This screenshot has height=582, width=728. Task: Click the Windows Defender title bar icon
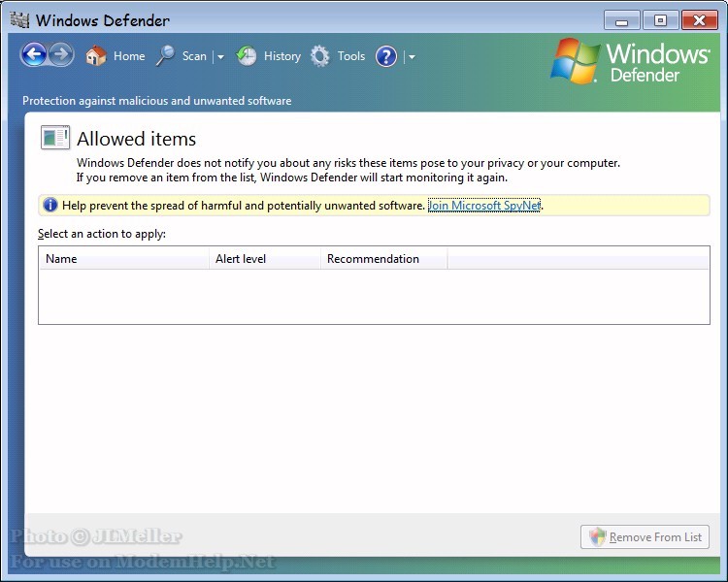[x=19, y=20]
